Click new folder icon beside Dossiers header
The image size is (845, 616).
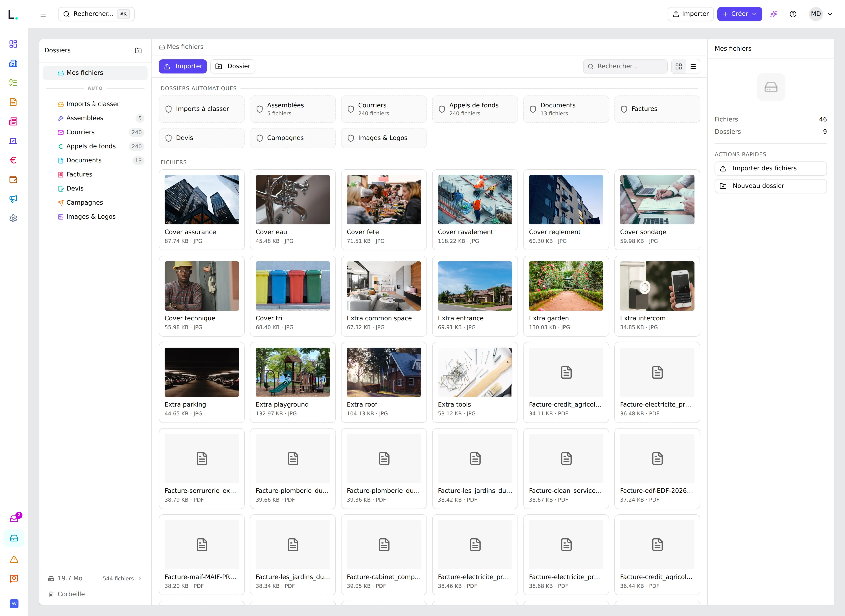click(138, 50)
